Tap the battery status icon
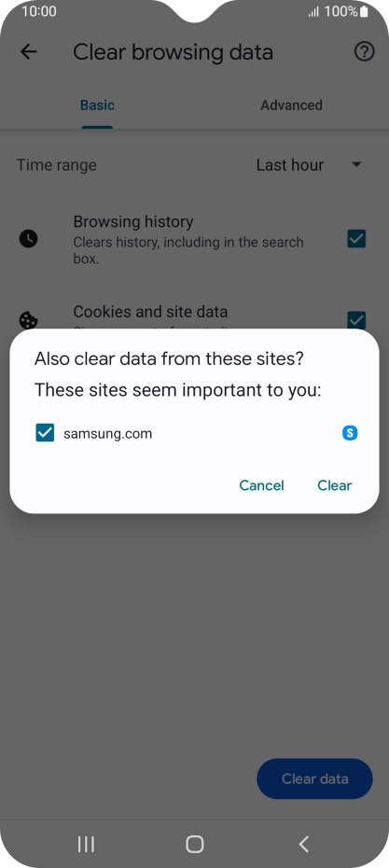This screenshot has width=389, height=868. coord(364,11)
